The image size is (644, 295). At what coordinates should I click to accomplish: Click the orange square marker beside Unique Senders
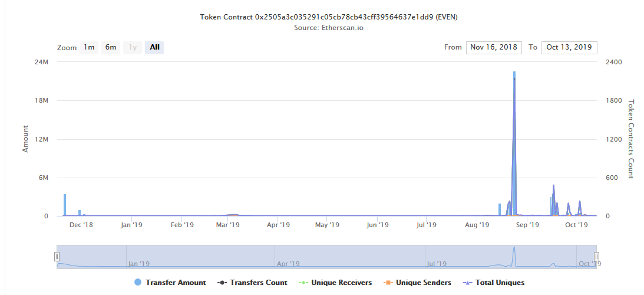[x=388, y=283]
